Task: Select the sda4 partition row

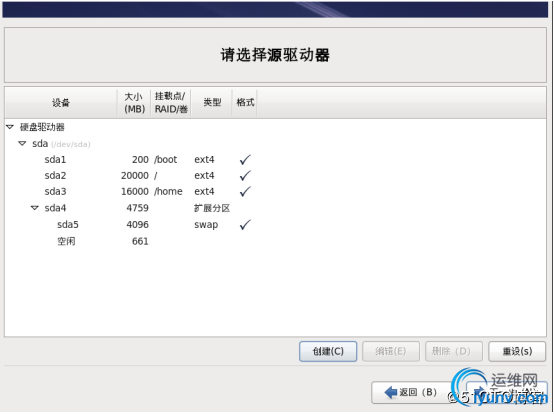Action: click(275, 208)
